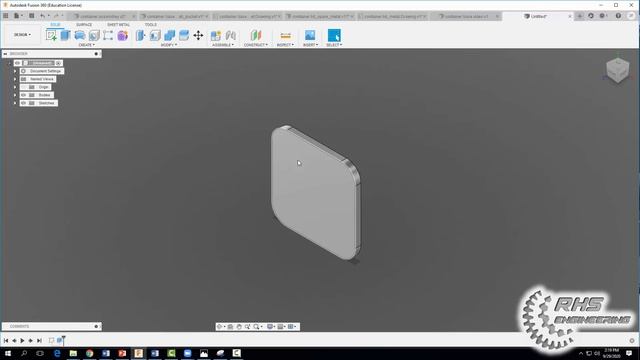Screen dimensions: 640x360
Task: Switch to the Sheet Metal tab
Action: [118, 25]
